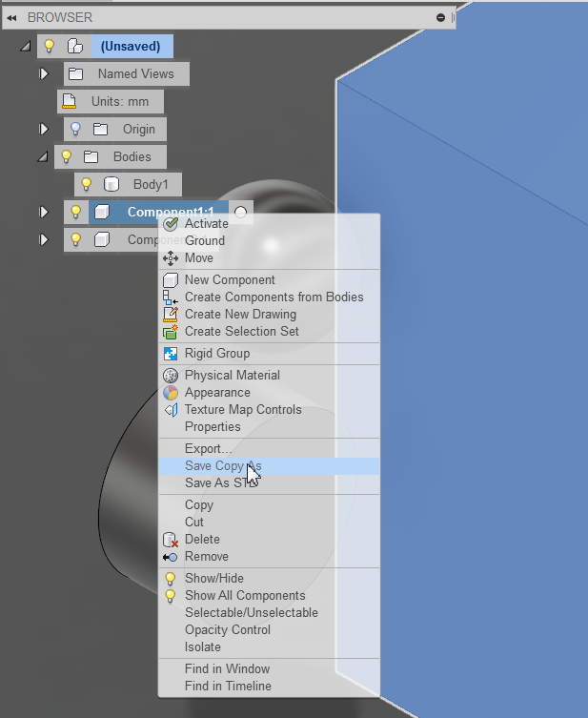Collapse the Bodies folder arrow
588x718 pixels.
click(x=43, y=156)
